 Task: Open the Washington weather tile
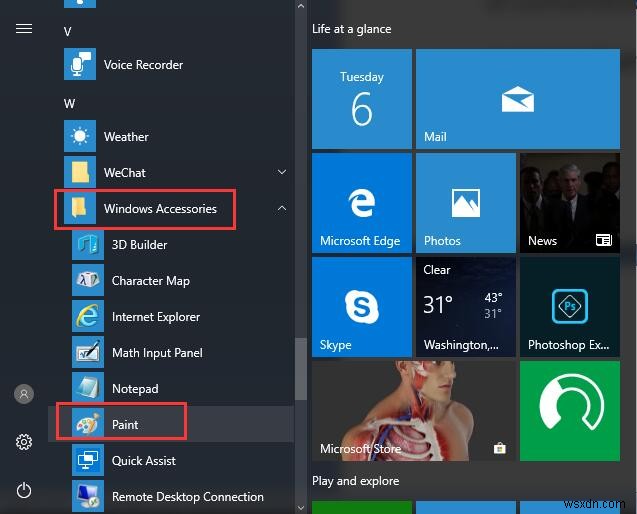tap(466, 307)
